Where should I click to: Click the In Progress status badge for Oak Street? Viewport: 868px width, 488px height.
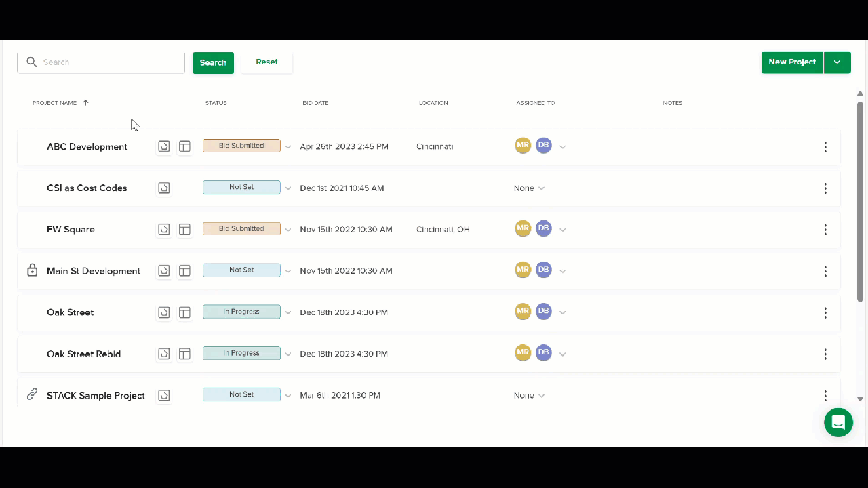click(241, 312)
